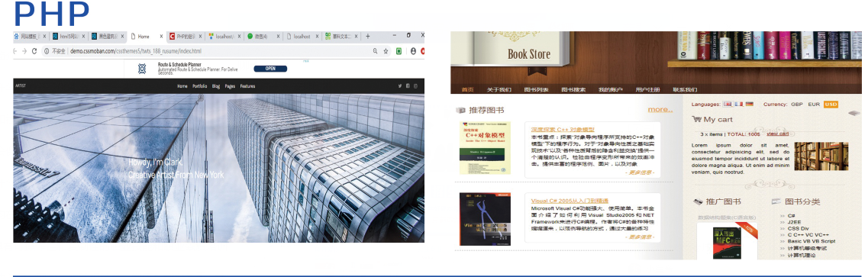Click the OPEN button in the ad banner
Viewport: 868px width, 277px height.
tap(270, 69)
